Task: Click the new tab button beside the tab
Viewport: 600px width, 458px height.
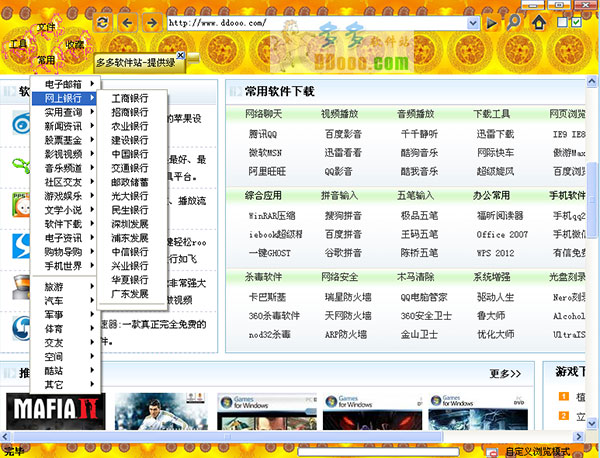Action: [194, 58]
